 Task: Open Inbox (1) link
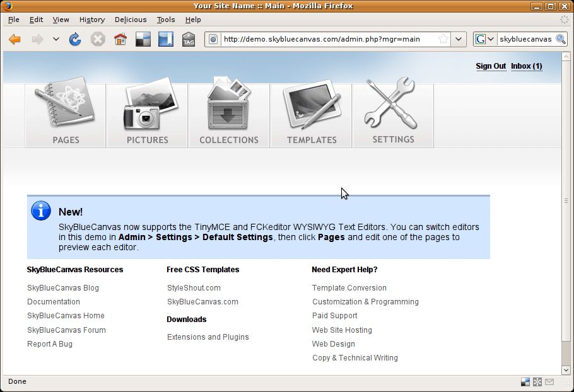[527, 66]
